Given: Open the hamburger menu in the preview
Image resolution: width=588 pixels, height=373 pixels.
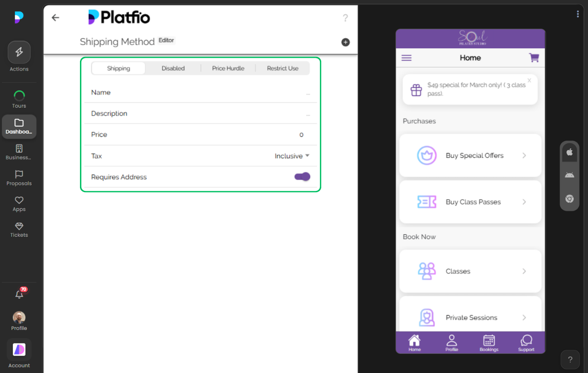Looking at the screenshot, I should point(407,57).
